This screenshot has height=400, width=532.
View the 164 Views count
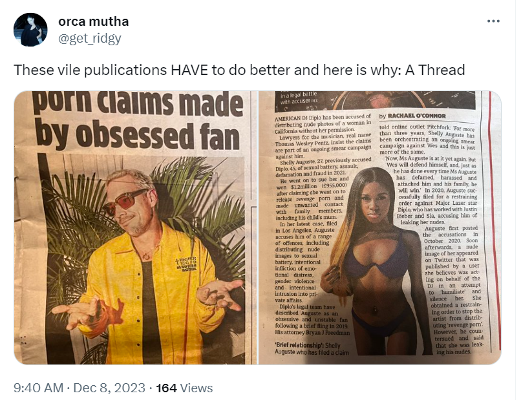pyautogui.click(x=184, y=388)
